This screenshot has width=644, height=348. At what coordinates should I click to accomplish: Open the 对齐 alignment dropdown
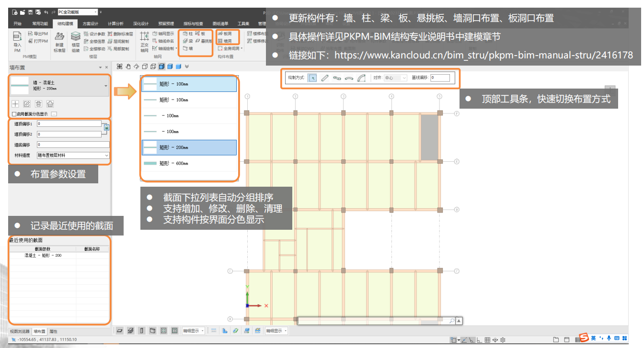[x=395, y=78]
